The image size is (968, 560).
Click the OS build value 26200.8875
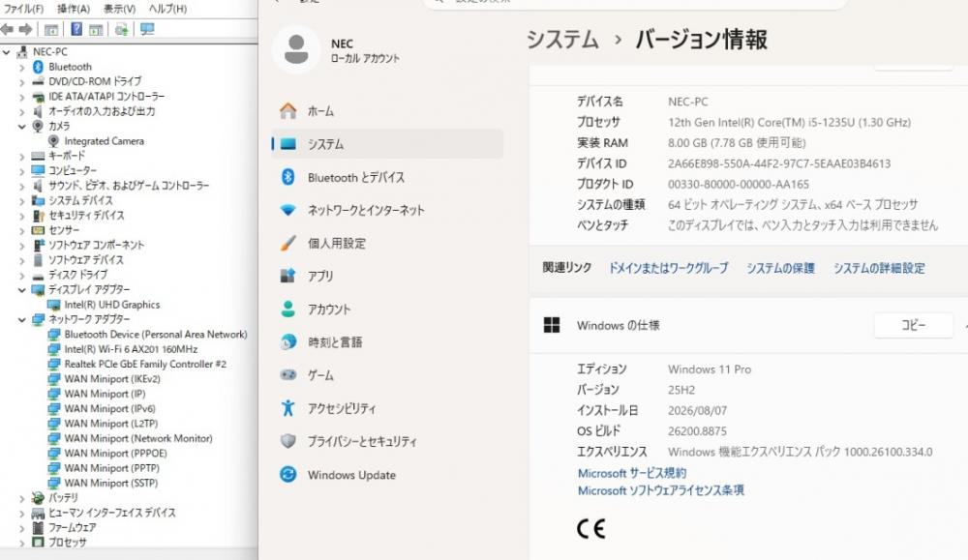[x=697, y=431]
